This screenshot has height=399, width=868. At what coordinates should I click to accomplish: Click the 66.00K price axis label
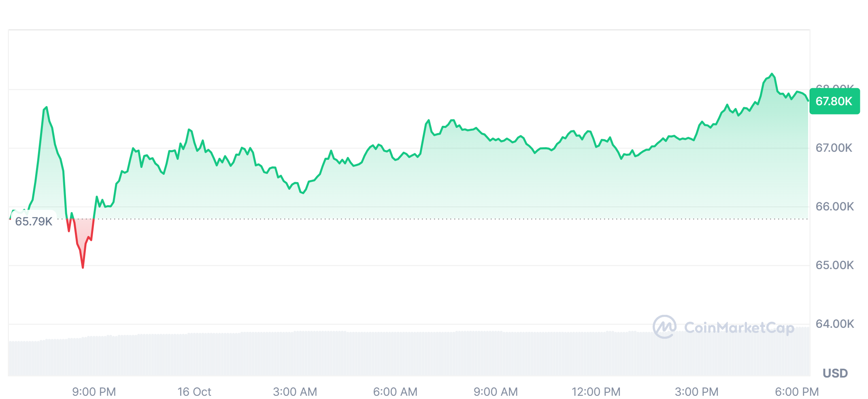[834, 207]
